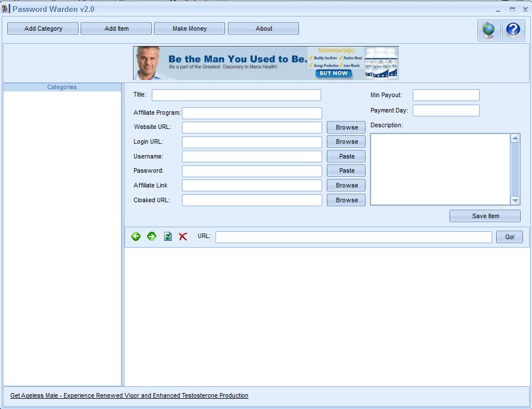Browse for the Website URL

(346, 127)
